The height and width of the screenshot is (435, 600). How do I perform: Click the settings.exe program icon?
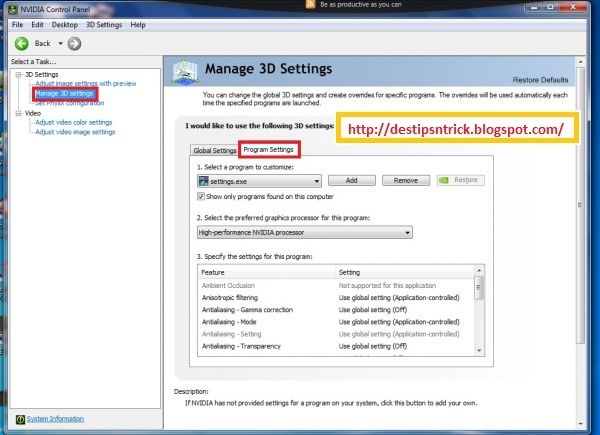click(204, 181)
